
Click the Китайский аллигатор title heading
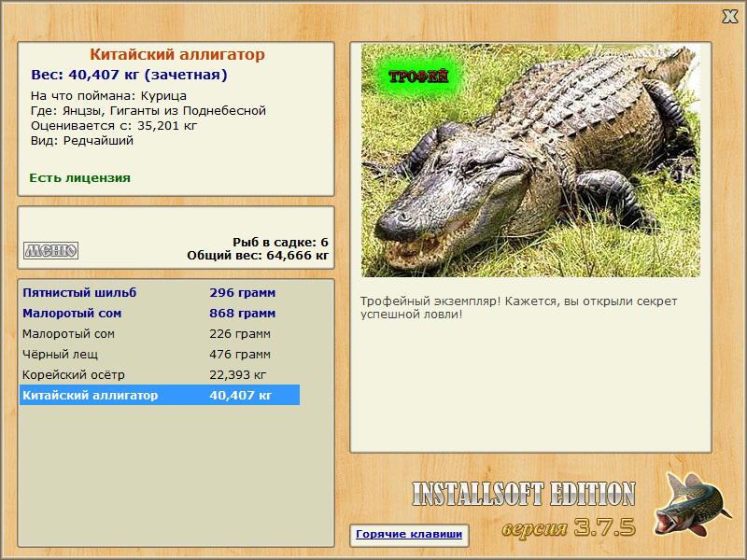177,54
